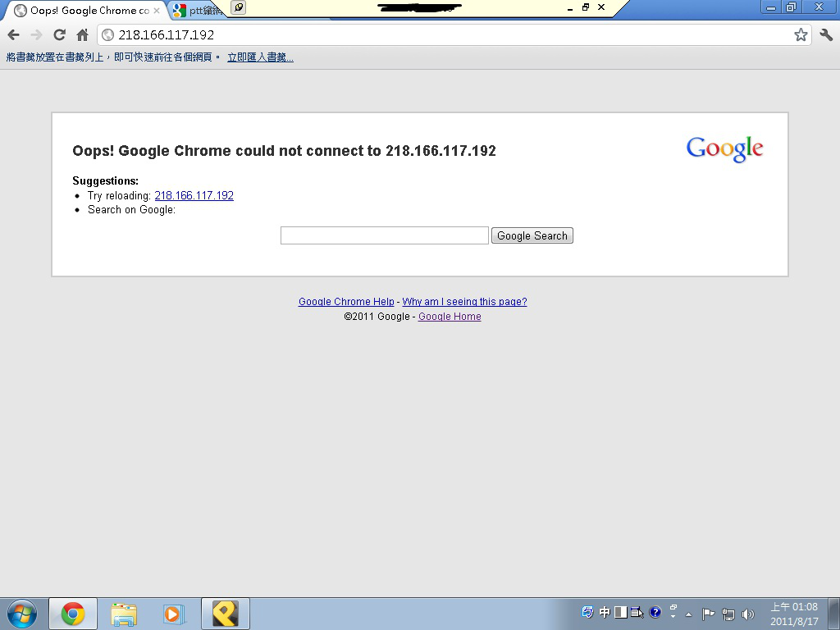Image resolution: width=840 pixels, height=630 pixels.
Task: Click the yellow app icon in the taskbar
Action: point(226,614)
